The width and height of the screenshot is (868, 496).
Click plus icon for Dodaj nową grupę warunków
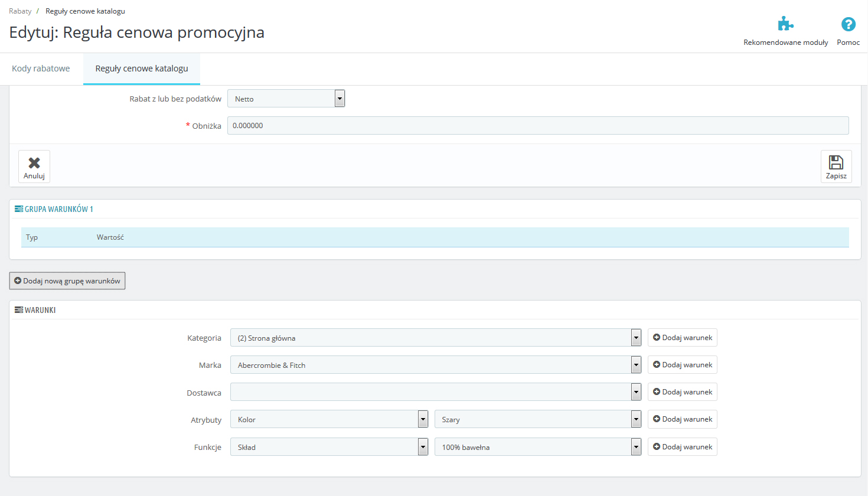click(x=18, y=281)
